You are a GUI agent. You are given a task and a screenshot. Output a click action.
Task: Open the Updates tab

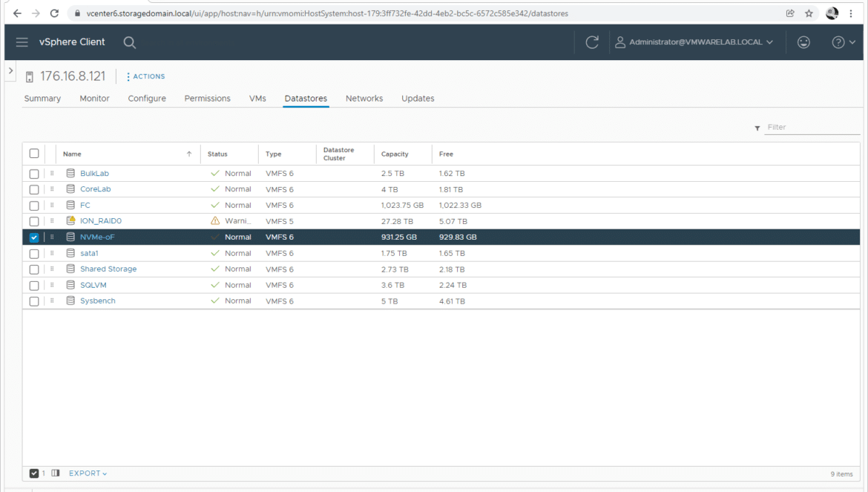click(418, 99)
